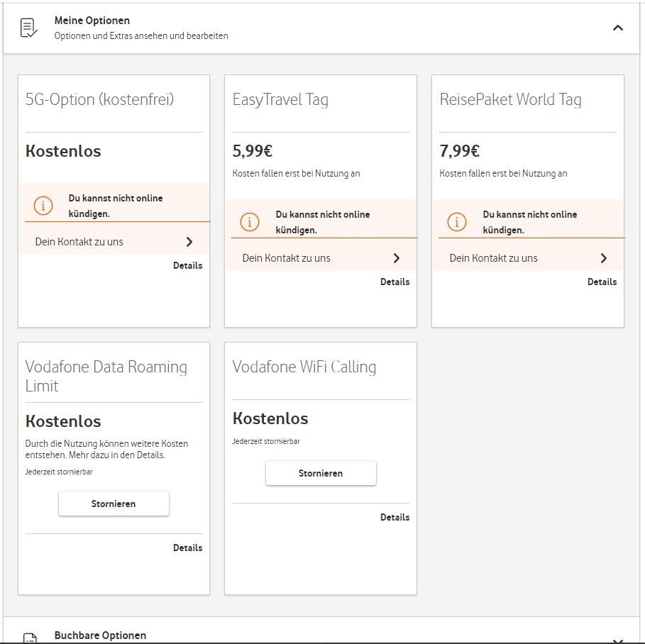View Details for Vodafone WiFi Calling

click(x=395, y=517)
